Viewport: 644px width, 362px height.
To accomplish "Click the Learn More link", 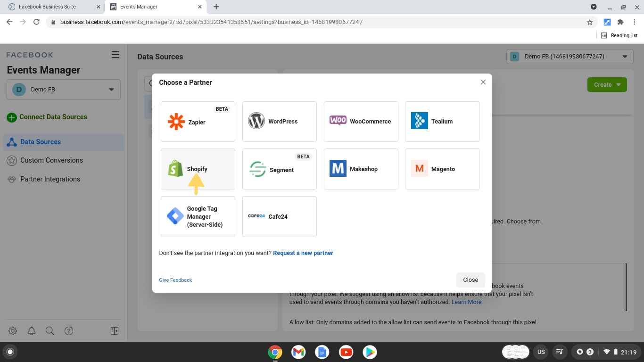I will tap(467, 302).
